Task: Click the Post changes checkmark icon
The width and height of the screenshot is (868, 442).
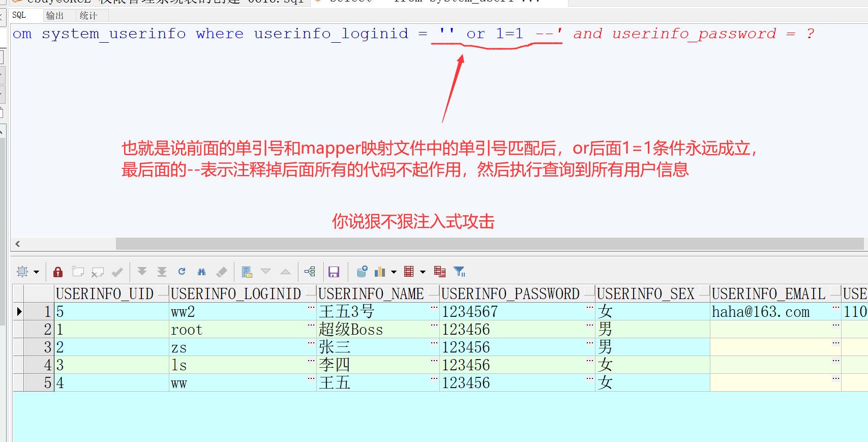Action: (x=117, y=272)
